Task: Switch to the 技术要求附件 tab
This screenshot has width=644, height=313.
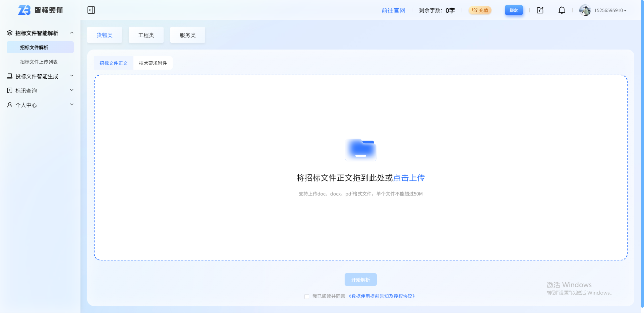Action: [x=153, y=63]
